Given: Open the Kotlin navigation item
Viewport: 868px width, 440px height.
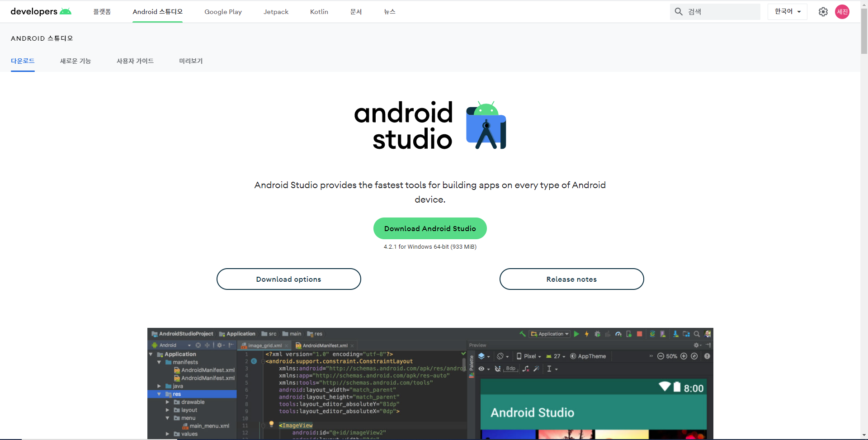Looking at the screenshot, I should (x=319, y=12).
